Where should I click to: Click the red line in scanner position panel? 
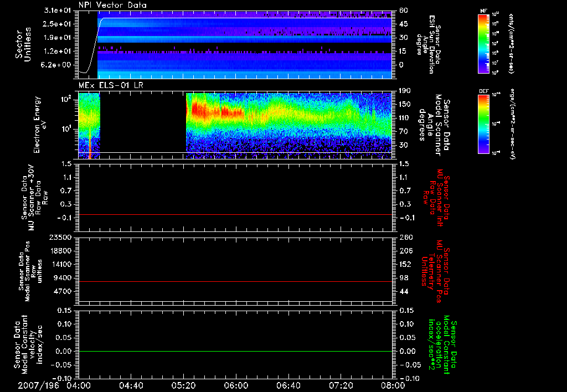[x=235, y=281]
